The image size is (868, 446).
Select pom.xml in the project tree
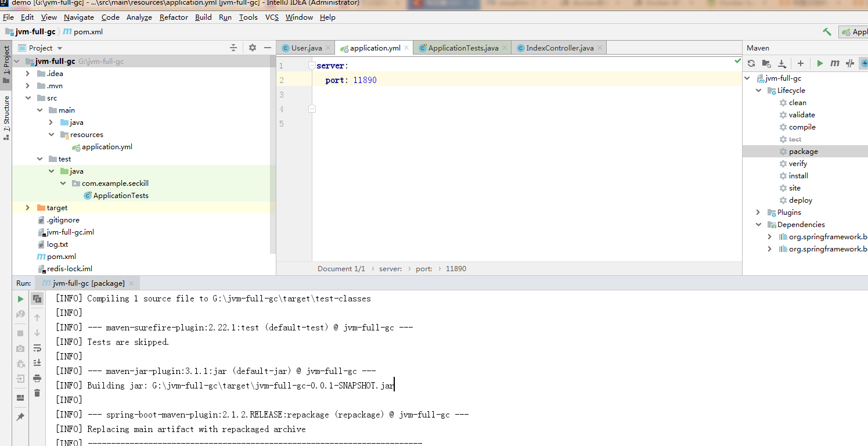coord(61,257)
